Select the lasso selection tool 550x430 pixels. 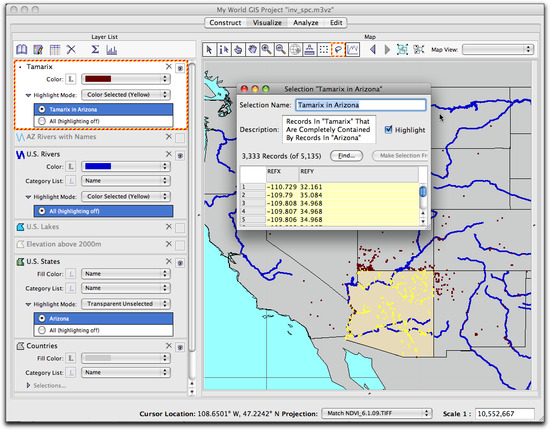coord(338,49)
